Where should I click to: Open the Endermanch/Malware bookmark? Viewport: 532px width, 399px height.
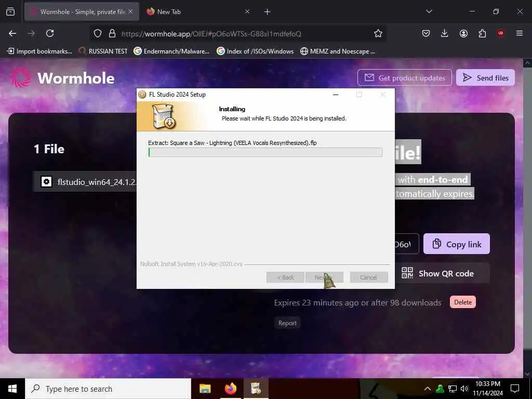[x=171, y=51]
